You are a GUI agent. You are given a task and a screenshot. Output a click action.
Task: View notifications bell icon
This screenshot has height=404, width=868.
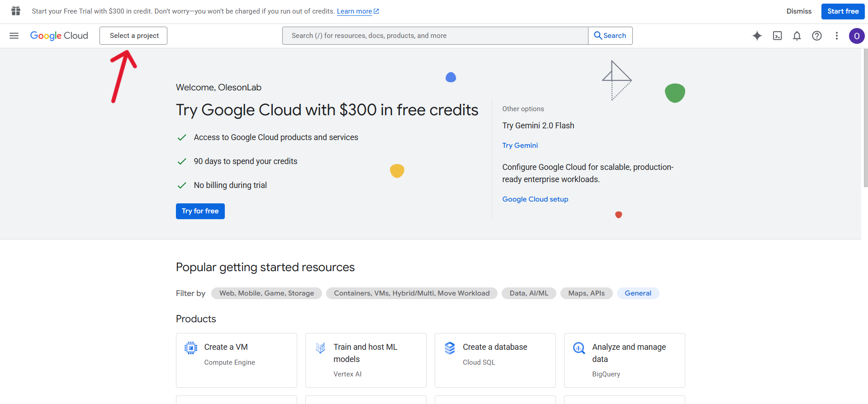pyautogui.click(x=797, y=36)
